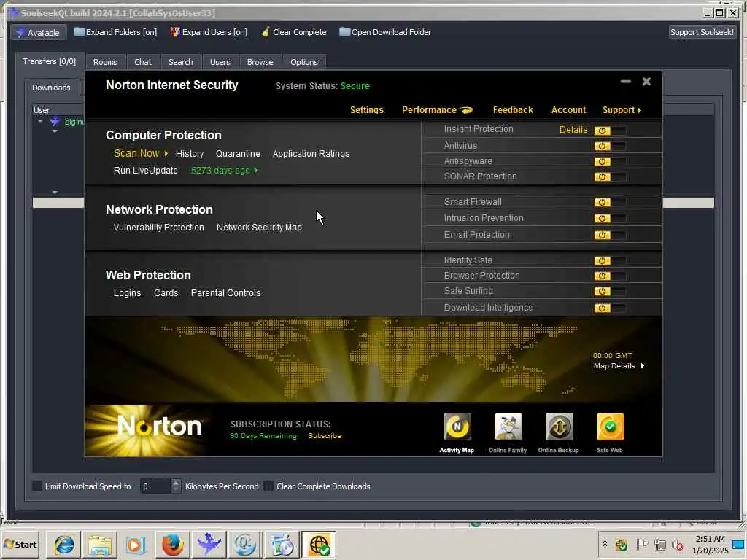Click the Norton globe taskbar icon
Image resolution: width=747 pixels, height=560 pixels.
pyautogui.click(x=318, y=545)
